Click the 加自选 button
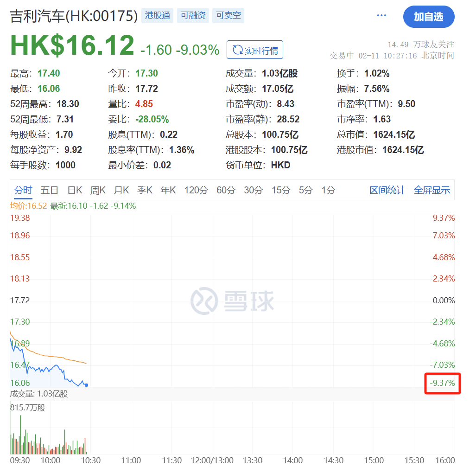 pos(429,17)
